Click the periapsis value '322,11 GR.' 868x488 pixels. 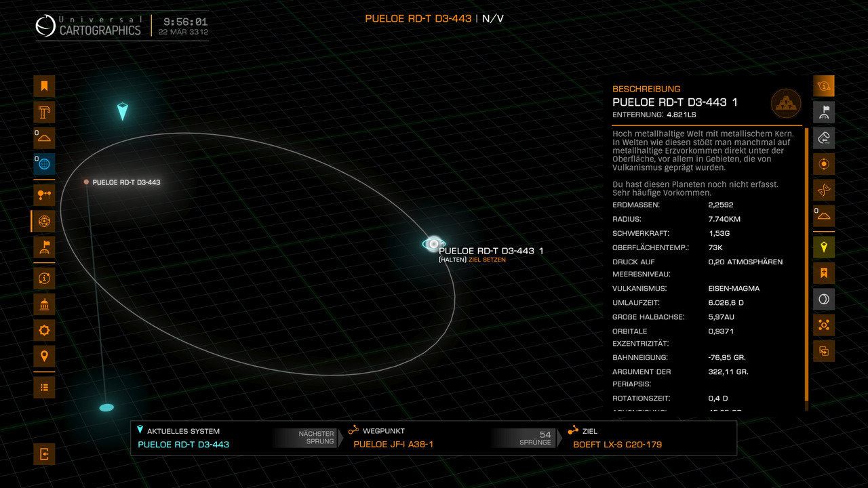728,371
